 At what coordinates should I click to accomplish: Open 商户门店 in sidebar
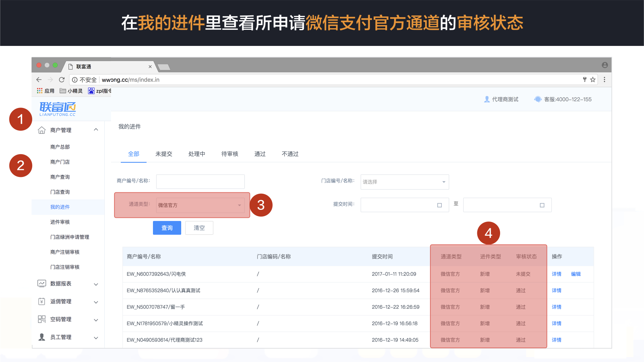point(60,162)
